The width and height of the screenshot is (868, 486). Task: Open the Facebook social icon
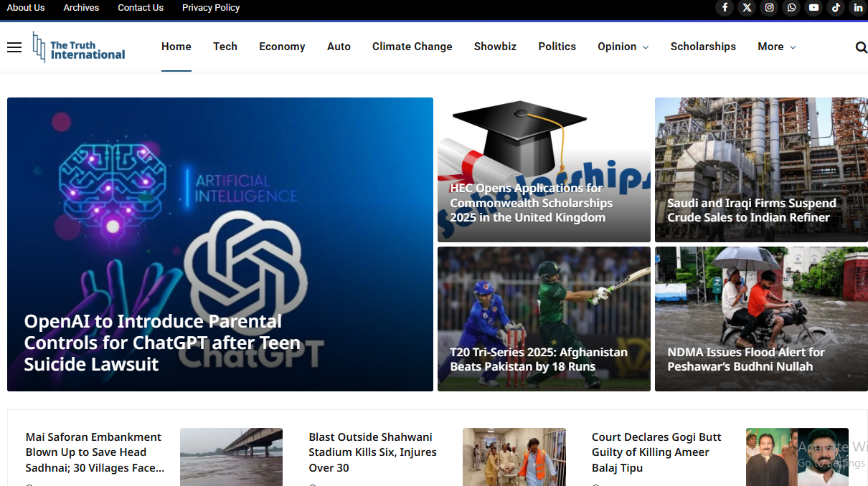(725, 8)
